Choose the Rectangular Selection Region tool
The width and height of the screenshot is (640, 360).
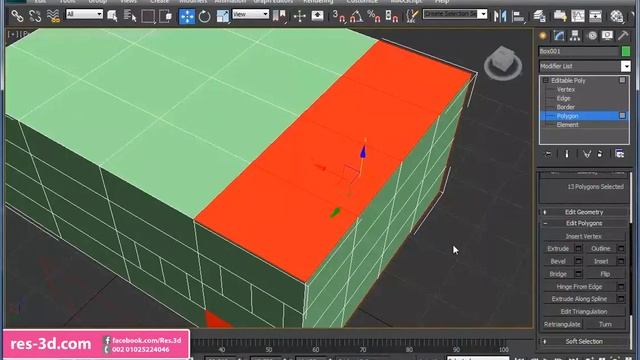coord(148,16)
